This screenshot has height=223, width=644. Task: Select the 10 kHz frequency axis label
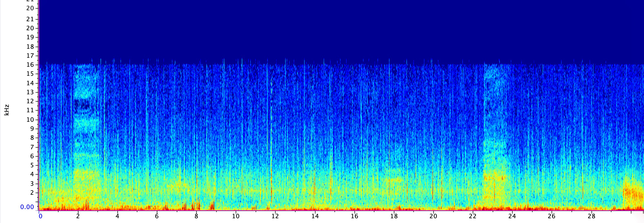30,119
